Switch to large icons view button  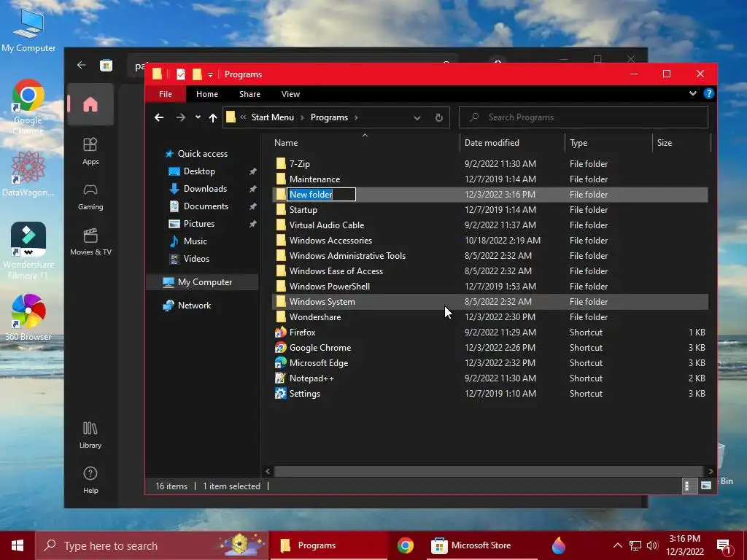[x=706, y=486]
